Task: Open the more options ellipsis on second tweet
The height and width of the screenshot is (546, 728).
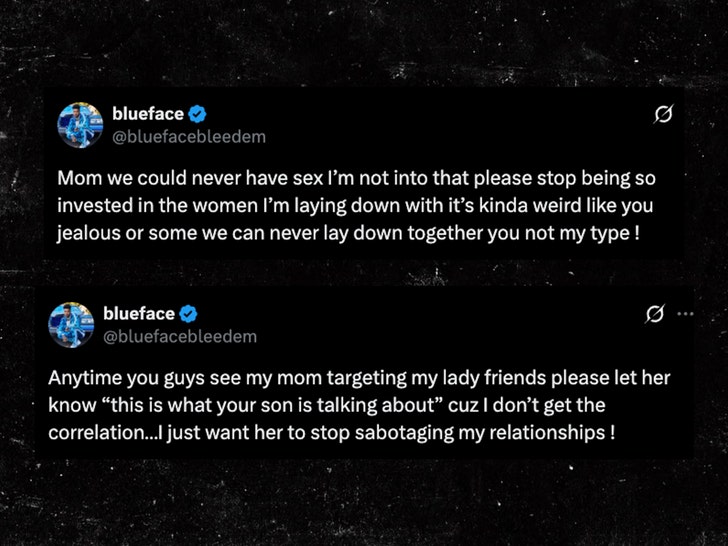Action: 685,314
